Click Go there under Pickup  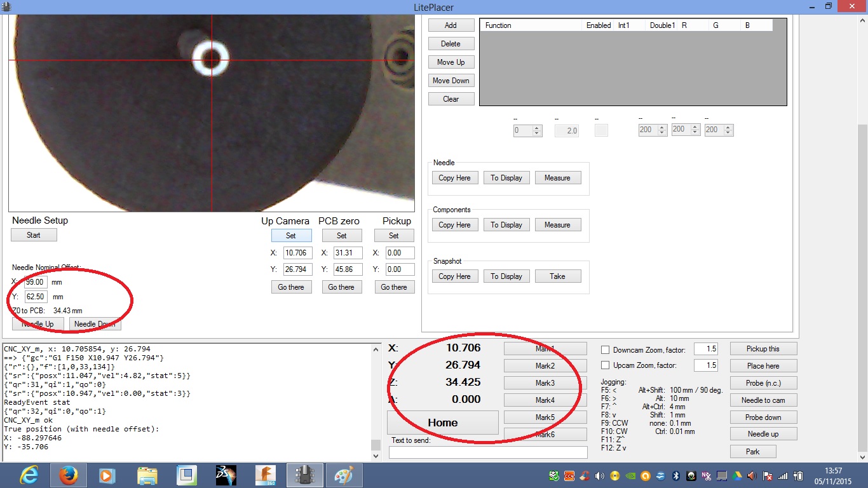point(394,287)
